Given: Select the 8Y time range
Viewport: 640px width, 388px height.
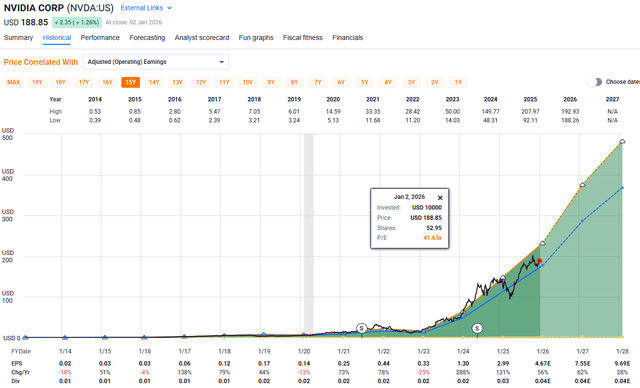Looking at the screenshot, I should [294, 82].
